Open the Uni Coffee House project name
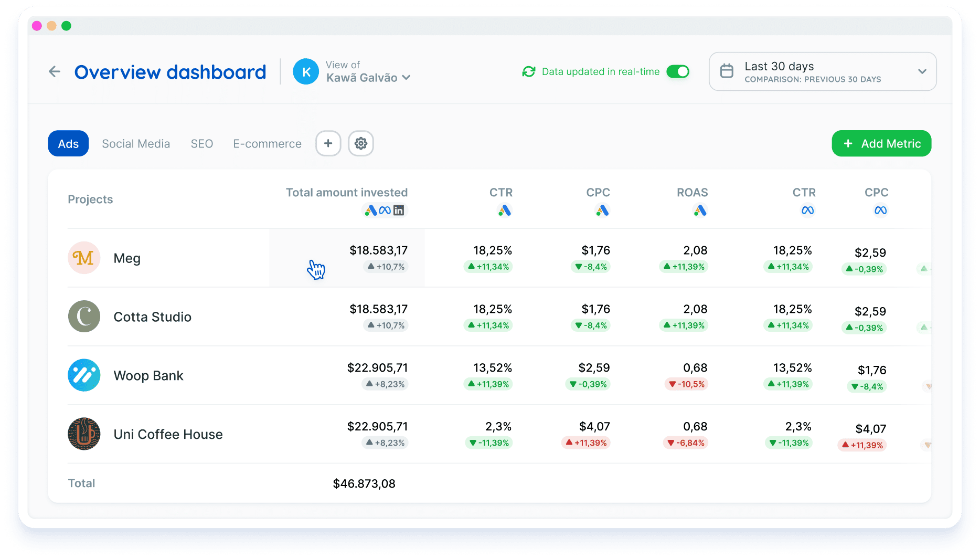This screenshot has width=980, height=558. [x=168, y=435]
